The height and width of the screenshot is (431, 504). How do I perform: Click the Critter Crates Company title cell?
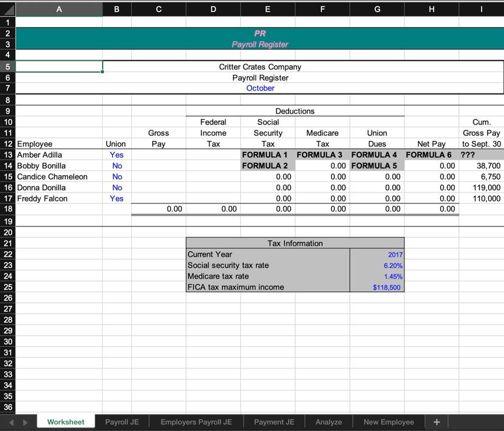pyautogui.click(x=261, y=67)
